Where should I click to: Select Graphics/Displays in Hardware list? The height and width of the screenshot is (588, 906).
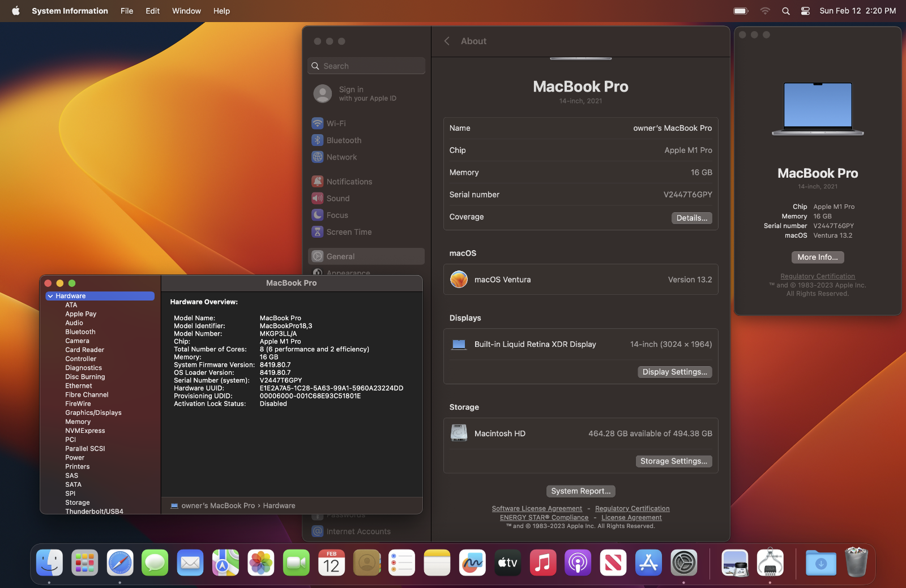(x=93, y=413)
